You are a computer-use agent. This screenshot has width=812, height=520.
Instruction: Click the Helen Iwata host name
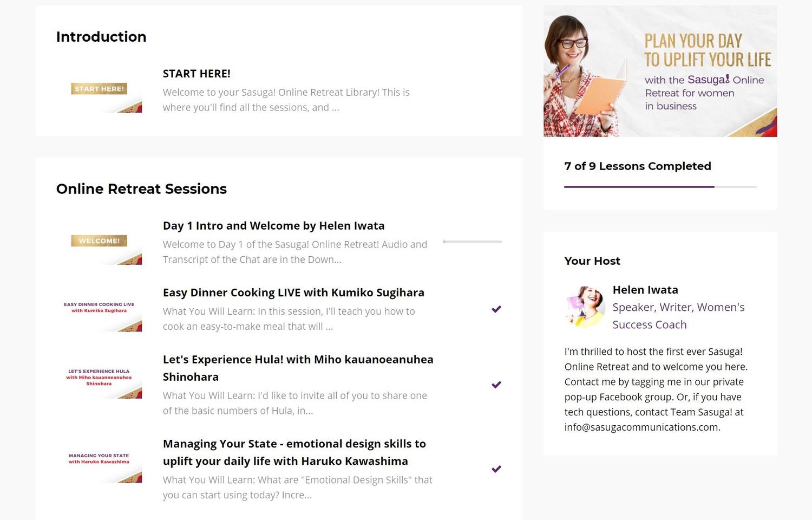pos(645,290)
